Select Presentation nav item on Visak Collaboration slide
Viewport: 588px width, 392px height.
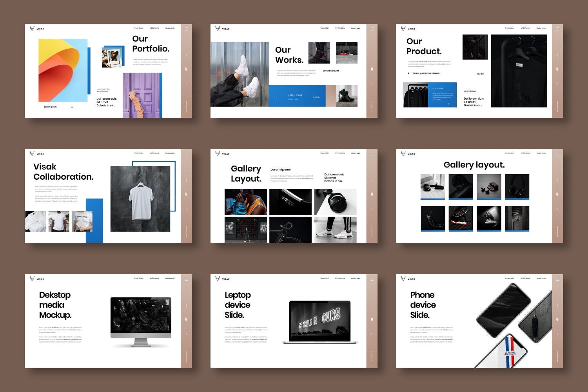coord(139,153)
